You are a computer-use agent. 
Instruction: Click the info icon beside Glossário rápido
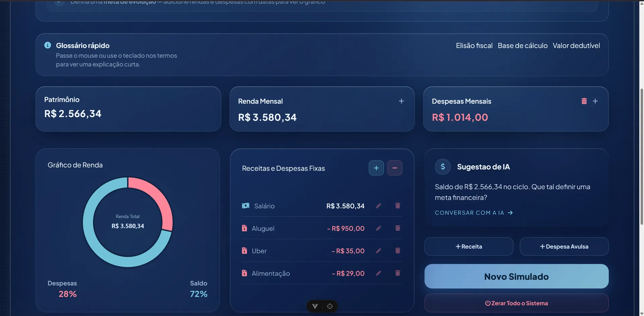tap(48, 45)
